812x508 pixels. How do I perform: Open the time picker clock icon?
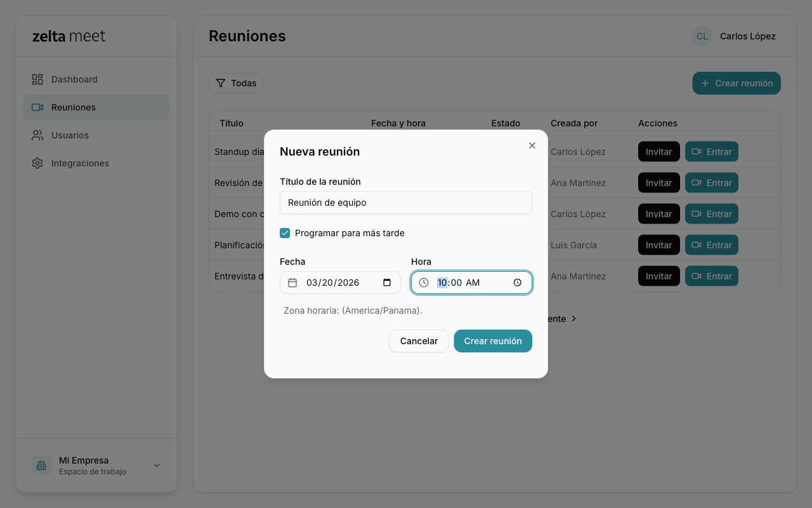(518, 283)
